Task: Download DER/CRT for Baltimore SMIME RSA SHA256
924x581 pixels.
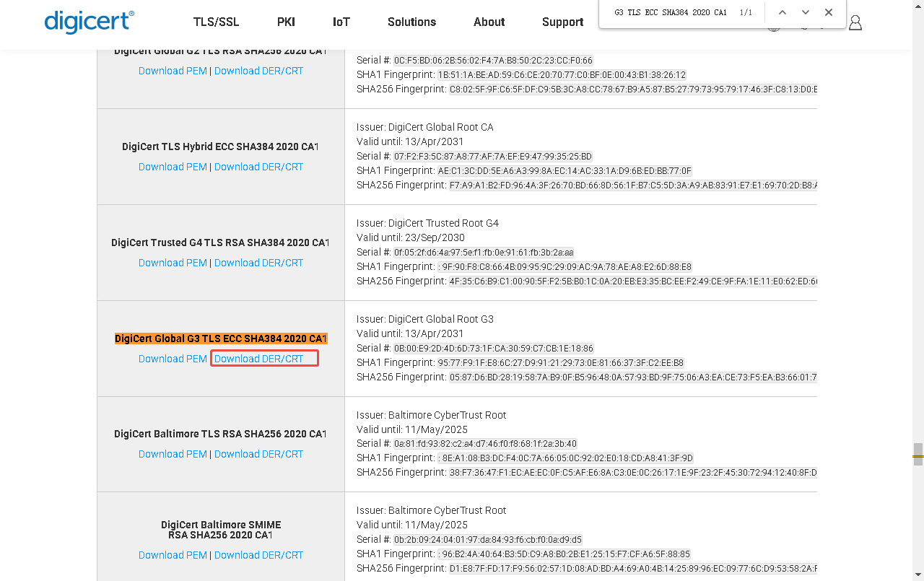Action: (258, 555)
